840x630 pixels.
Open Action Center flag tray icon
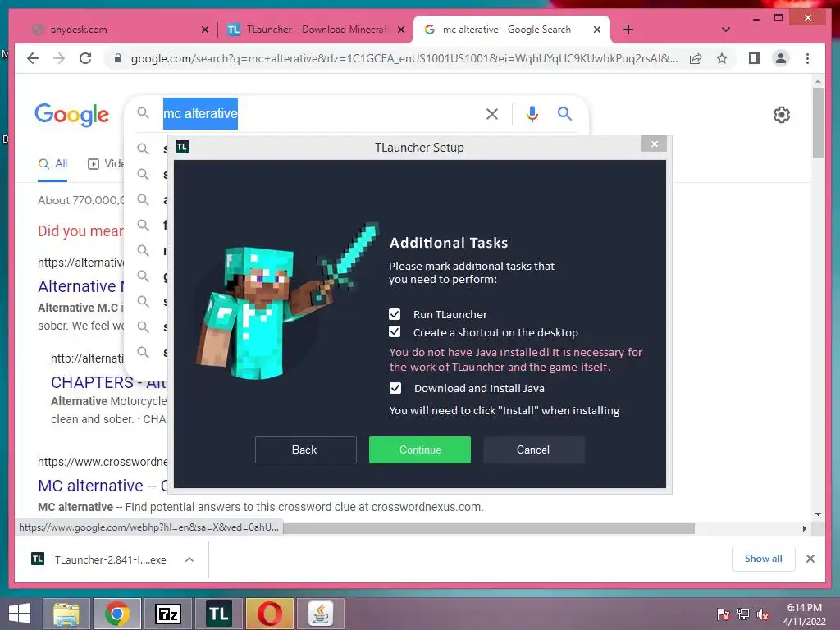723,614
